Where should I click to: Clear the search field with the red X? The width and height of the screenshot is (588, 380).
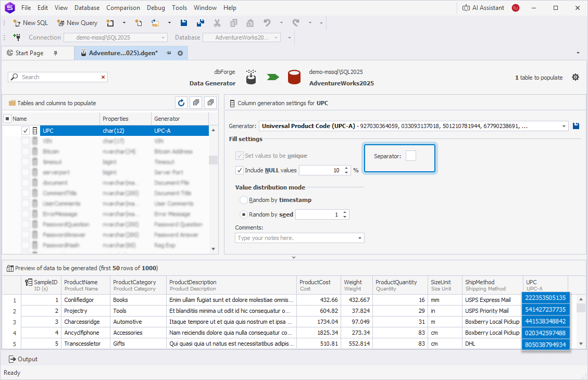[x=103, y=77]
